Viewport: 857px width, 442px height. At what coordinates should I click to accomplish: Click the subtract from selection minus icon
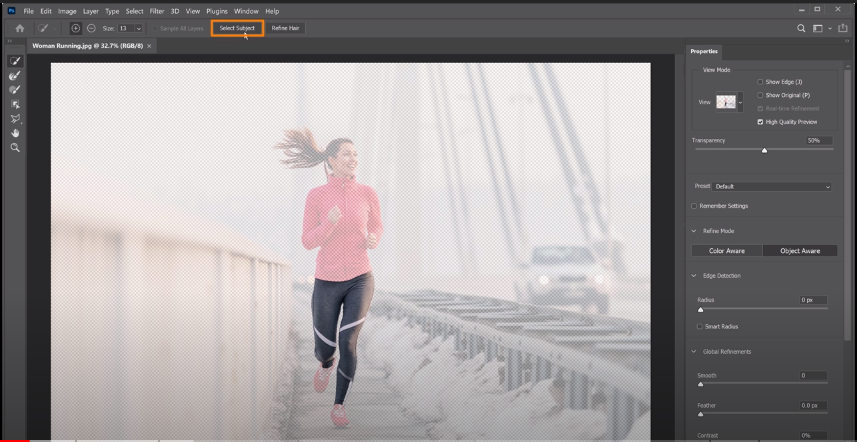click(91, 28)
